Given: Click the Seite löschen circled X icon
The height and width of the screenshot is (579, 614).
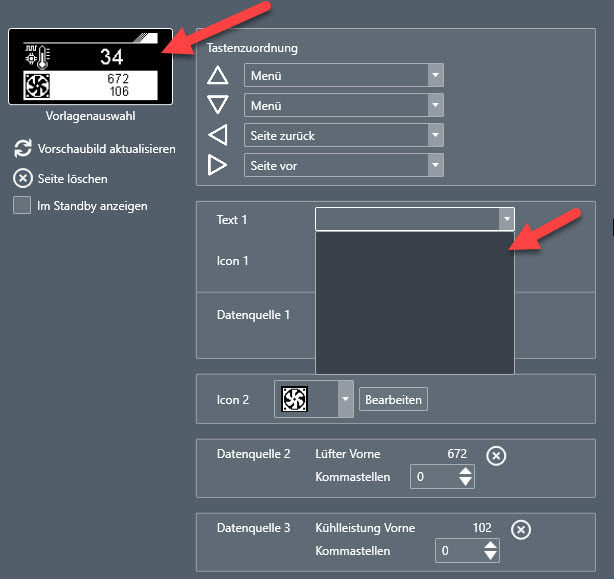Looking at the screenshot, I should tap(23, 179).
